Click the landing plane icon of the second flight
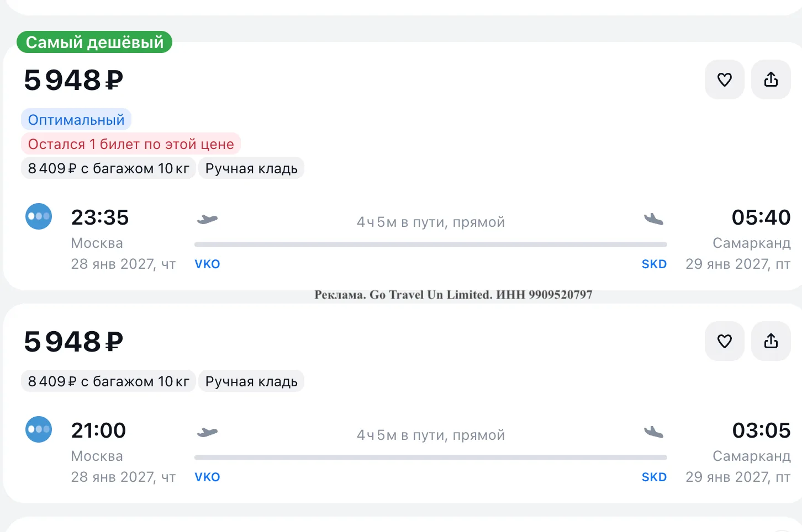Screen dimensions: 802x532 tap(653, 433)
